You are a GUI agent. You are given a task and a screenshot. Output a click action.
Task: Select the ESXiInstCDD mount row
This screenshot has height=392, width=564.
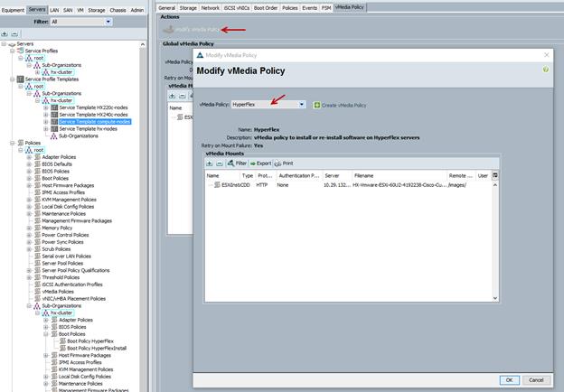tap(348, 185)
